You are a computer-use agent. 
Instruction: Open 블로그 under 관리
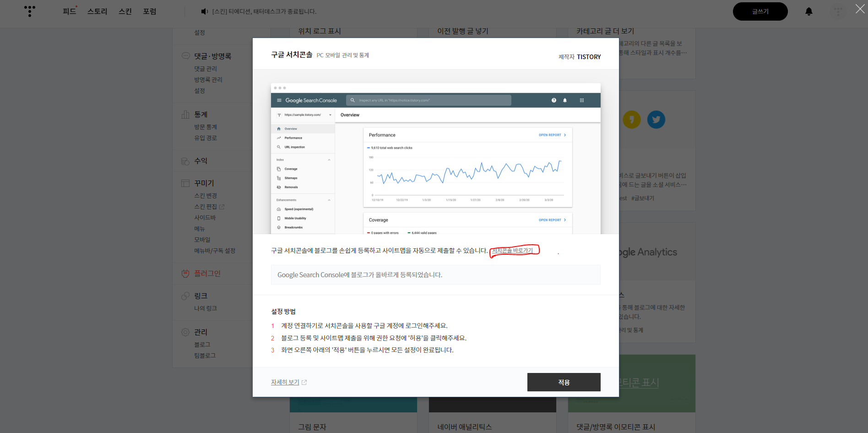click(202, 345)
